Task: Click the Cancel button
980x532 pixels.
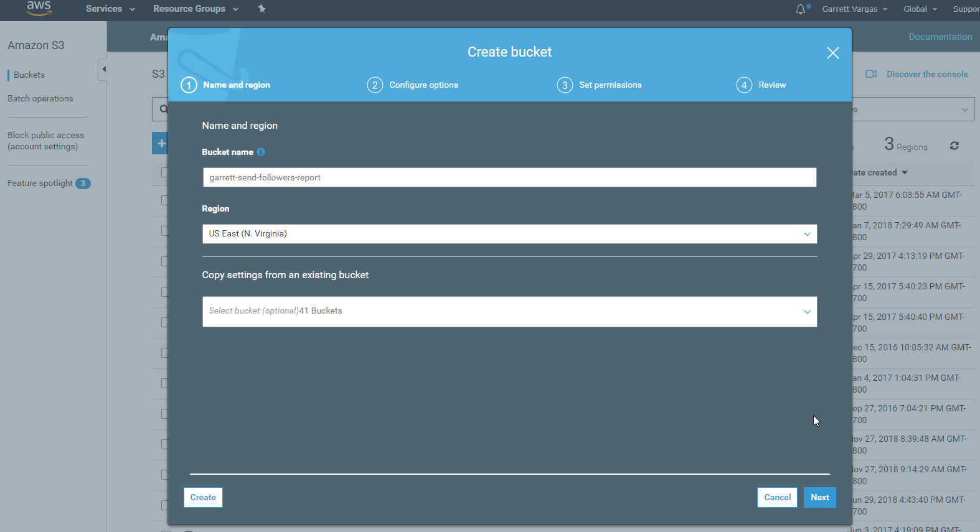Action: click(x=777, y=497)
